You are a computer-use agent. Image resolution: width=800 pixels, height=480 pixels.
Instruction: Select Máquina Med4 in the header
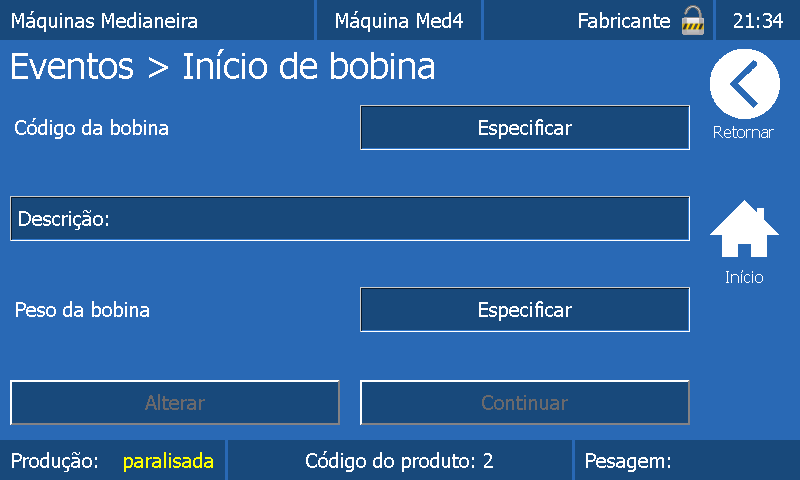click(x=398, y=20)
